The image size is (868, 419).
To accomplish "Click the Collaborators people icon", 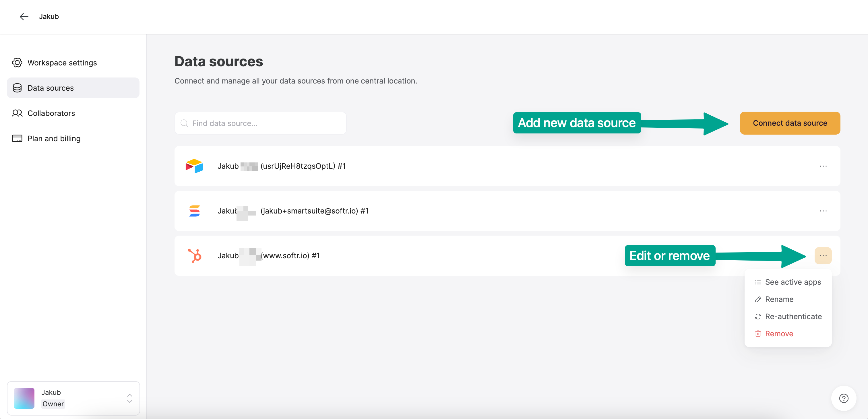I will pos(17,113).
